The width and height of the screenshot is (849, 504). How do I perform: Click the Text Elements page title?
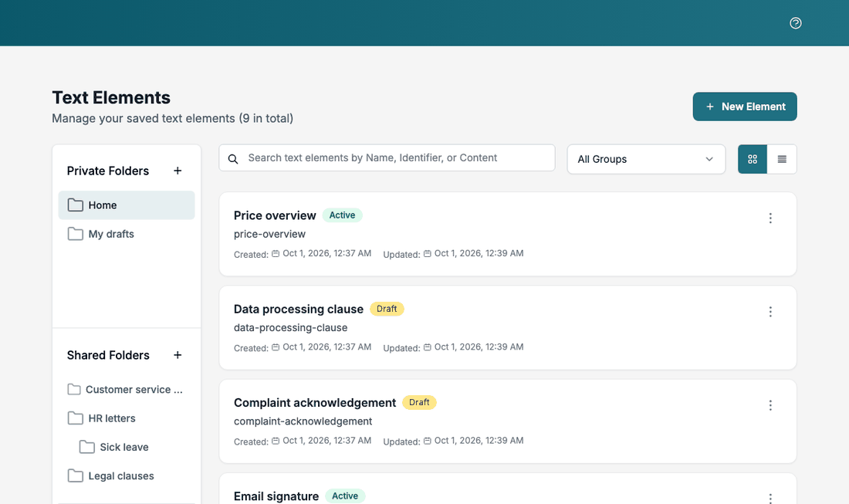pyautogui.click(x=111, y=97)
